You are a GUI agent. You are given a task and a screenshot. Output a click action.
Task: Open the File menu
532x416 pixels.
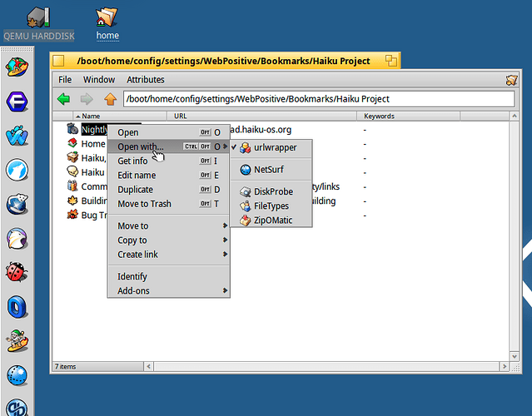pos(65,80)
